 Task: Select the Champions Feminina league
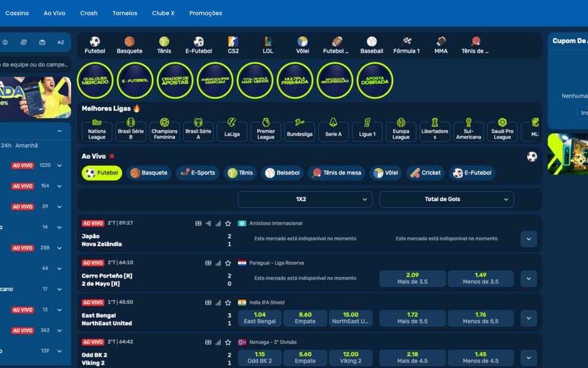[x=164, y=129]
